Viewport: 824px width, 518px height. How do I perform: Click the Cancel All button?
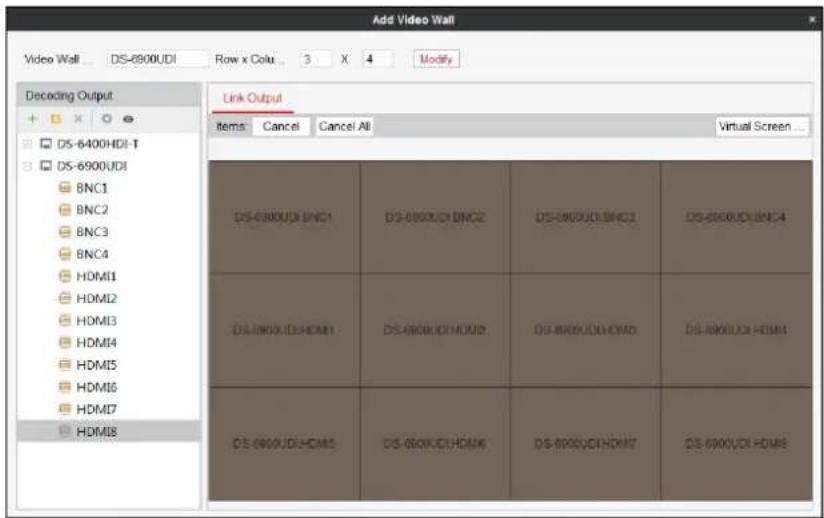pyautogui.click(x=344, y=127)
